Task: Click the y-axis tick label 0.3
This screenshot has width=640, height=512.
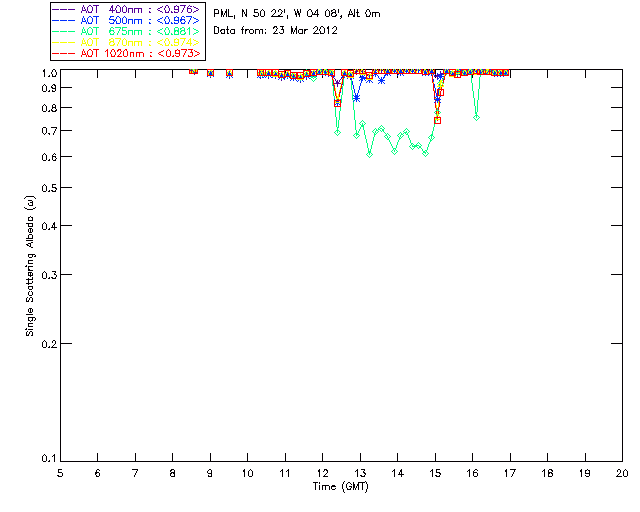Action: [x=49, y=275]
